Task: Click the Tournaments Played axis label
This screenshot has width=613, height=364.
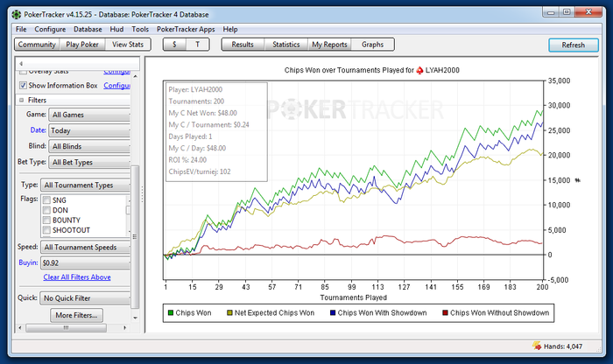Action: tap(354, 297)
